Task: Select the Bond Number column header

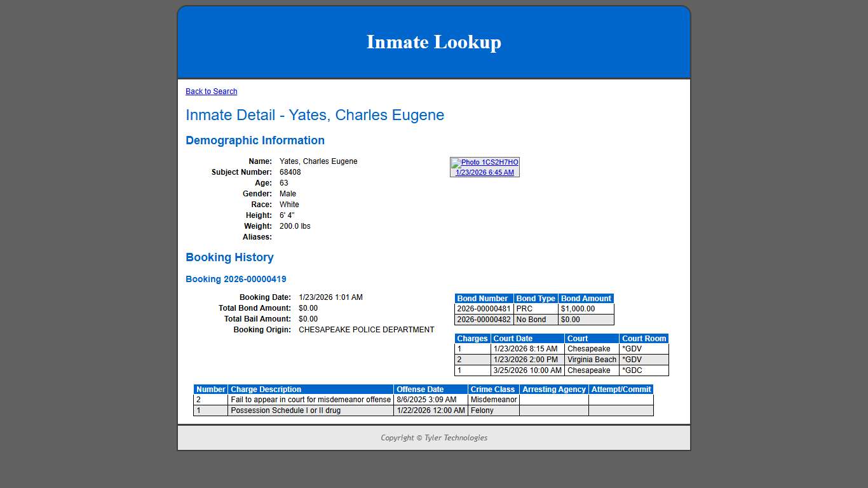Action: 482,298
